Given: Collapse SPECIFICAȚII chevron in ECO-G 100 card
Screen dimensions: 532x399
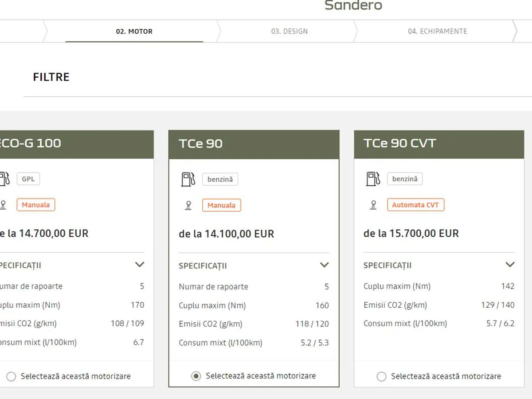Looking at the screenshot, I should 140,265.
